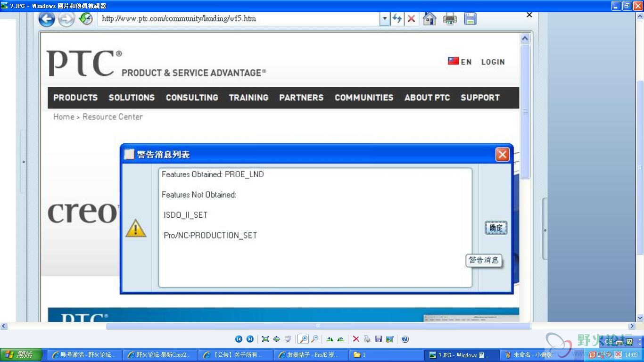Click the browser printer icon
644x362 pixels.
[x=450, y=19]
